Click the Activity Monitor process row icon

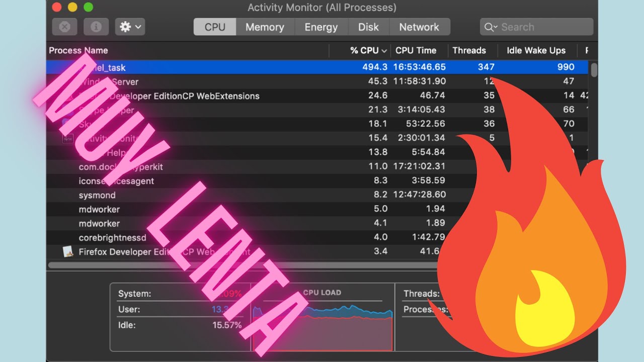(68, 138)
